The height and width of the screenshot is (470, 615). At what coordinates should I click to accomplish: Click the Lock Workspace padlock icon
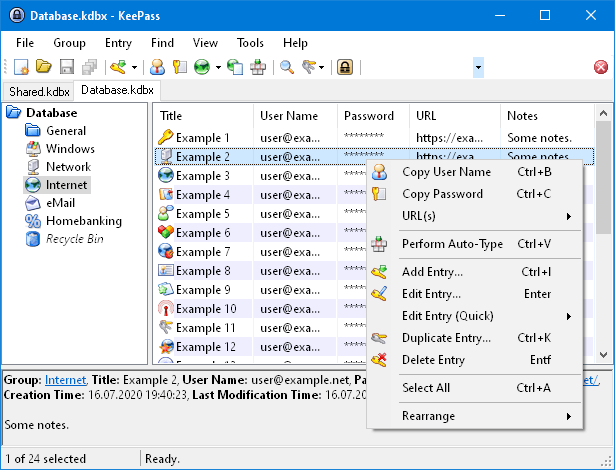(345, 67)
